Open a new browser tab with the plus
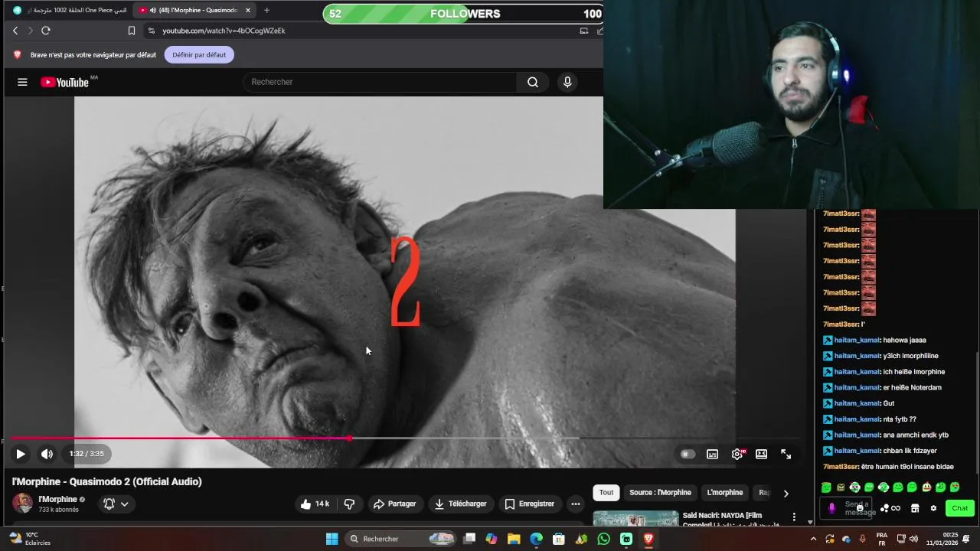Viewport: 980px width, 551px height. 266,11
